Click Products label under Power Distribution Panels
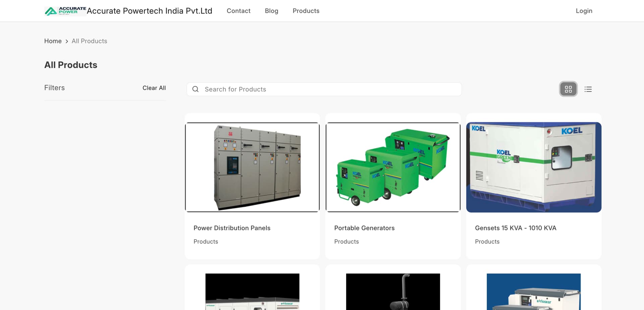 (x=206, y=242)
